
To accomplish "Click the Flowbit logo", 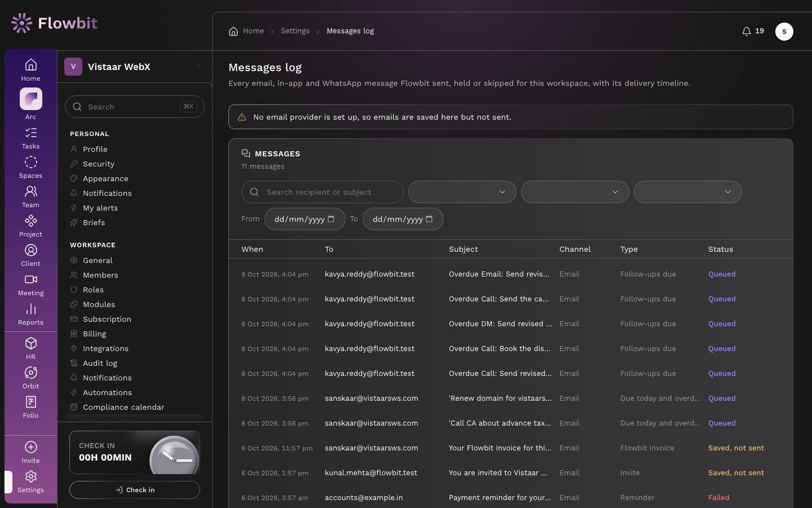I will pyautogui.click(x=54, y=23).
